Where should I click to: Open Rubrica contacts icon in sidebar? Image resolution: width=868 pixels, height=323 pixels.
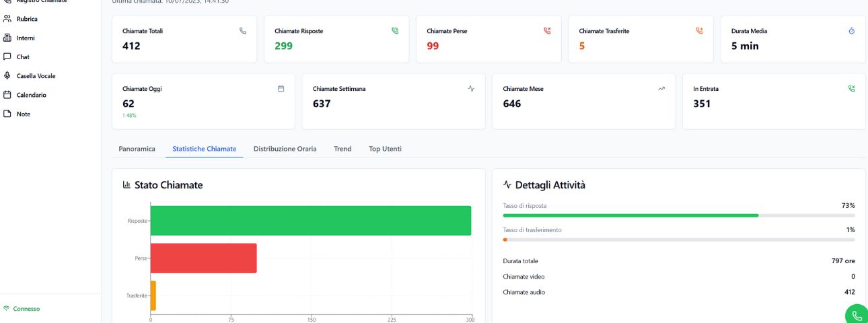tap(7, 19)
